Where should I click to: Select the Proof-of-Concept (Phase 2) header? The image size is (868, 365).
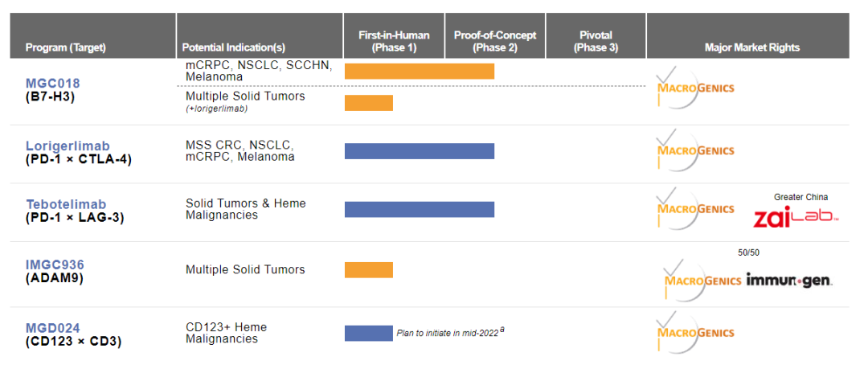(495, 42)
